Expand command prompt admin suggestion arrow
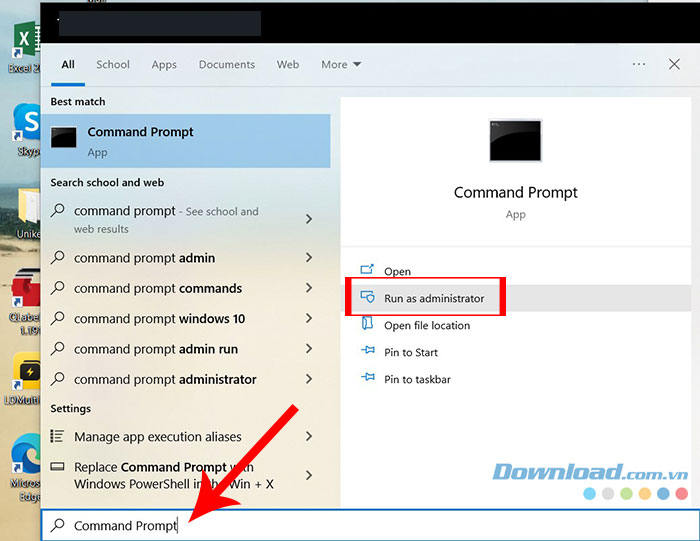The image size is (700, 541). point(308,258)
